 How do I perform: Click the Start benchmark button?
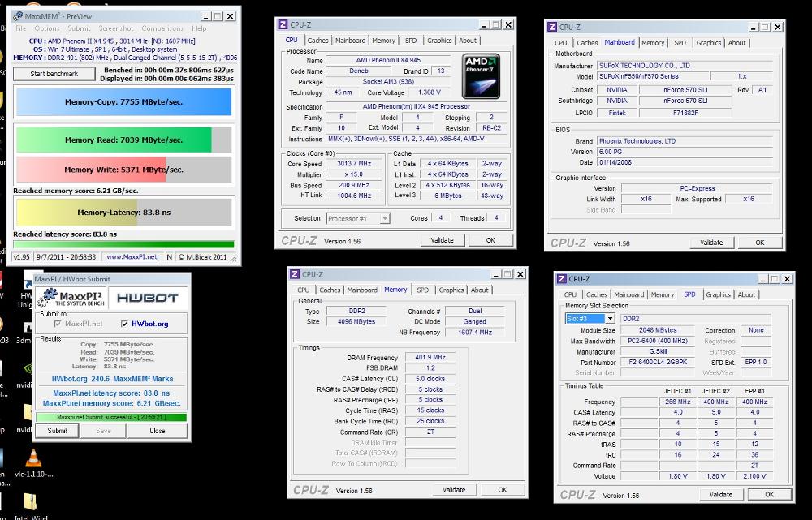click(x=54, y=74)
